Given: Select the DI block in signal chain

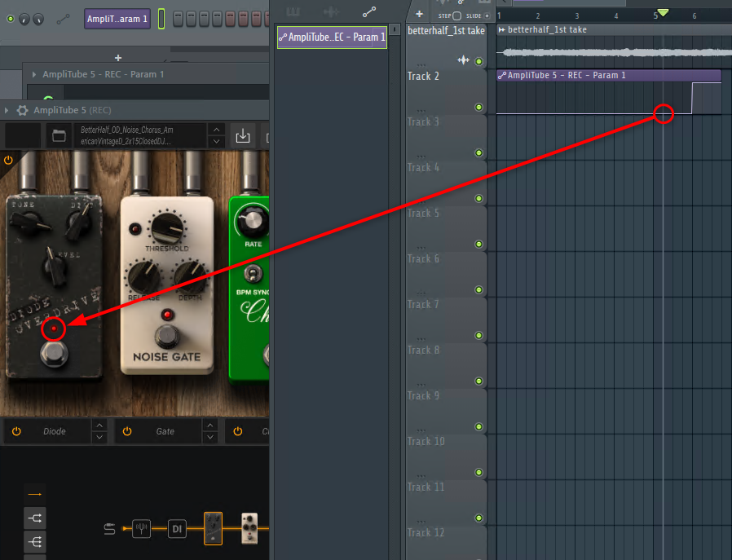Looking at the screenshot, I should click(178, 529).
